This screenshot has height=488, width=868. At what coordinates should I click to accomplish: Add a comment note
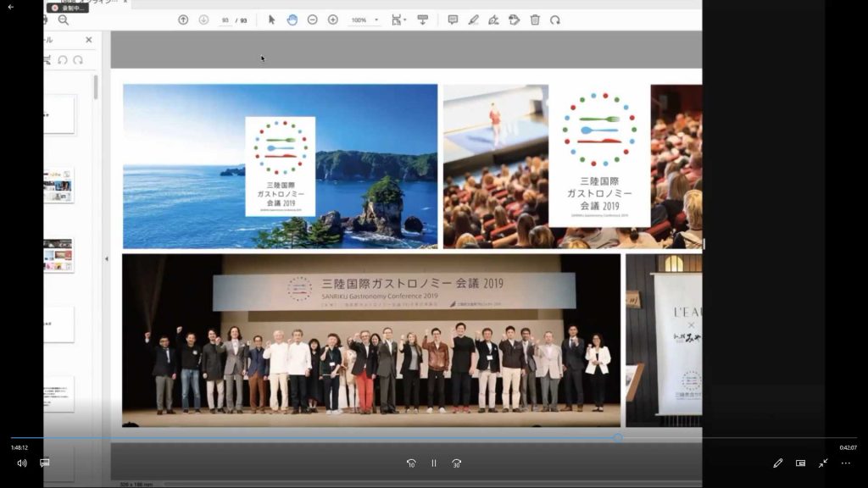point(453,19)
